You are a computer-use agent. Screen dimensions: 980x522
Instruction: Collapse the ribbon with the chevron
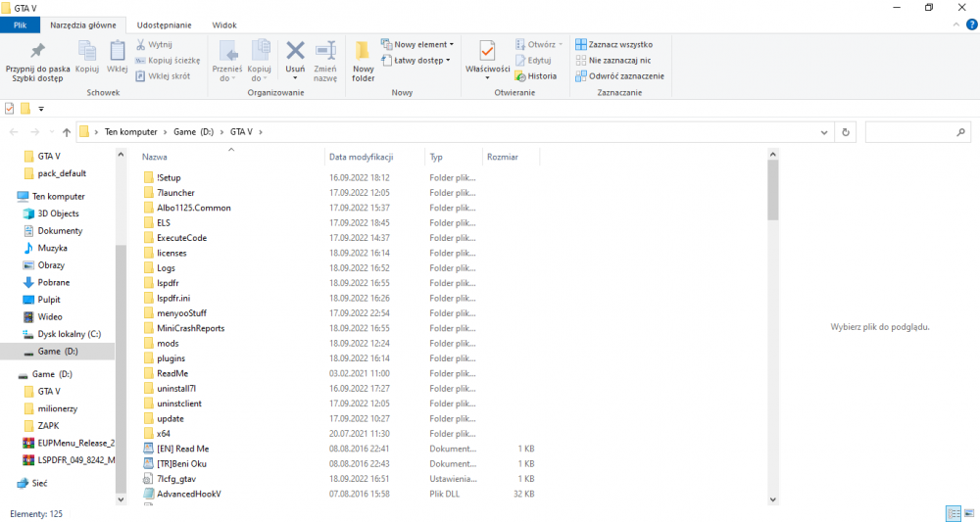[955, 25]
